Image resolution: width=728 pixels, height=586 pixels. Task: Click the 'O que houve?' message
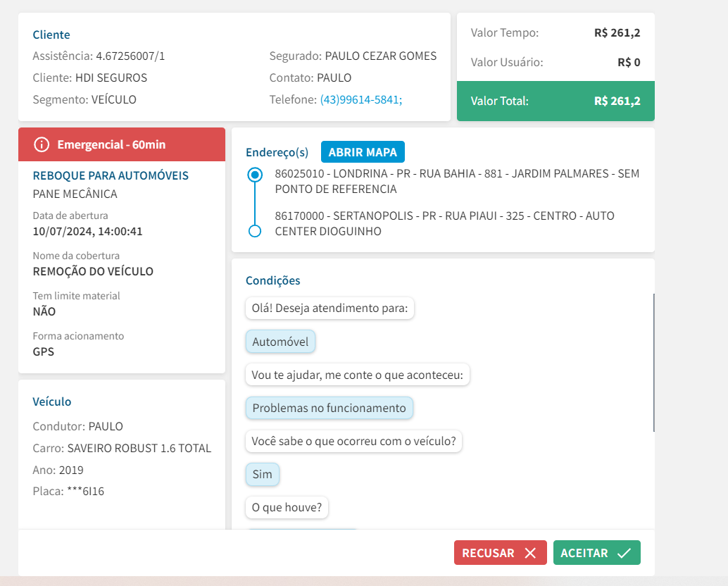pyautogui.click(x=287, y=507)
